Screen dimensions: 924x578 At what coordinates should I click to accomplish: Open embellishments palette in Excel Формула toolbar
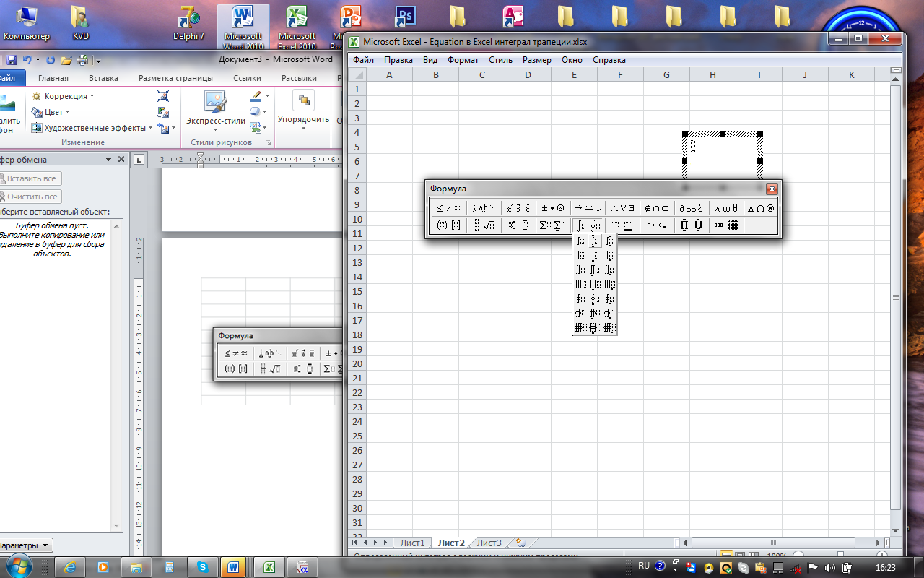click(x=520, y=208)
